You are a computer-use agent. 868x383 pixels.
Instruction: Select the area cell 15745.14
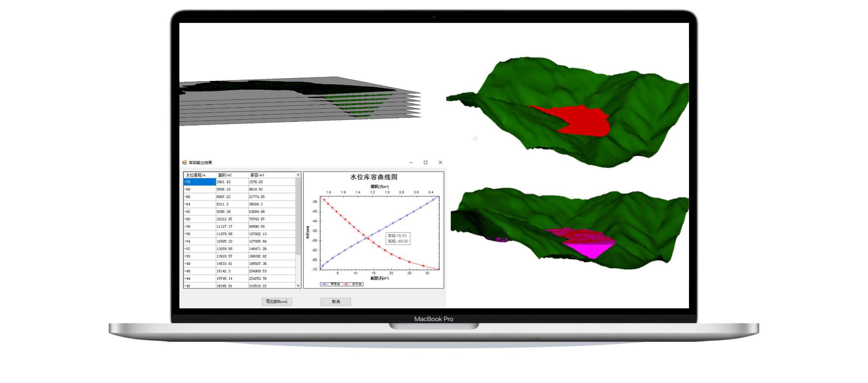click(x=232, y=279)
